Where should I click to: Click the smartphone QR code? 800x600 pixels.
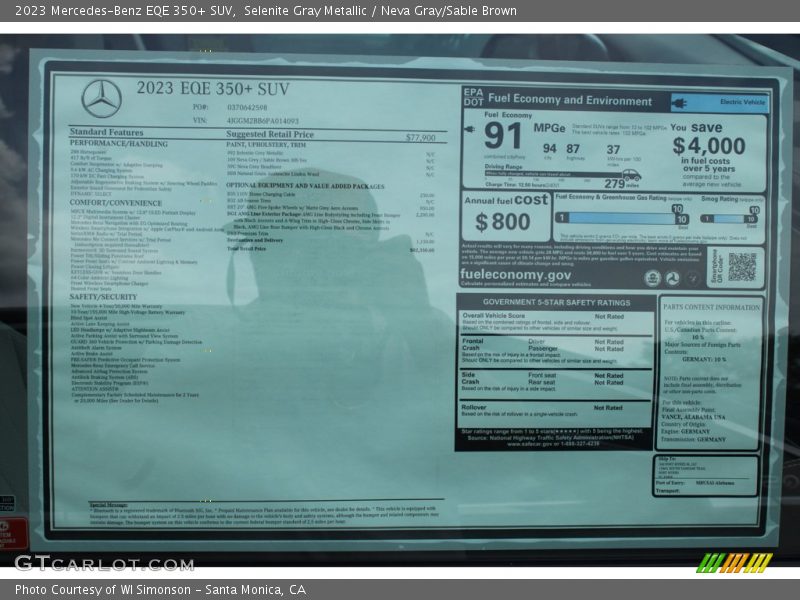coord(742,267)
